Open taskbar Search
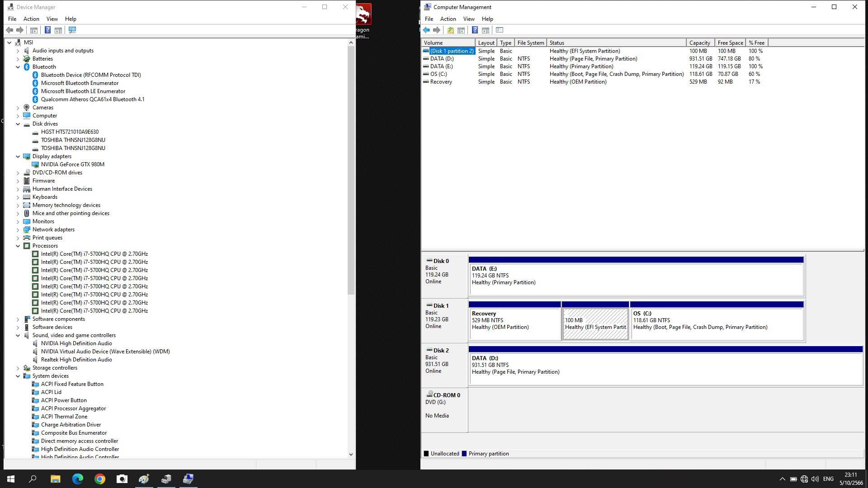The width and height of the screenshot is (868, 488). coord(33,479)
